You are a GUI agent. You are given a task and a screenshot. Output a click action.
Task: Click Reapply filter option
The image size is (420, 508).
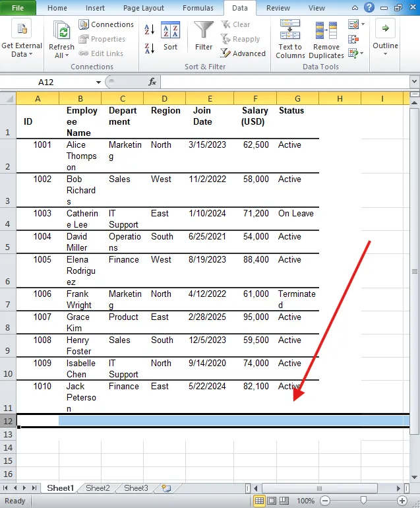[240, 39]
